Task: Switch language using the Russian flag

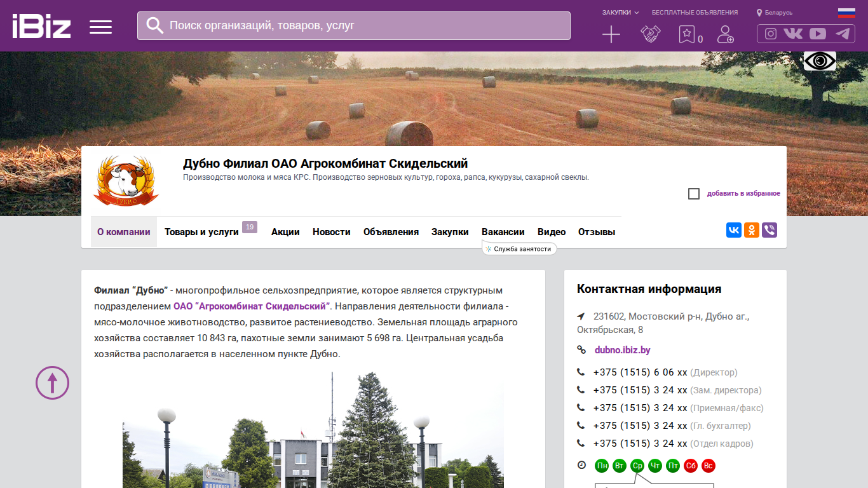Action: [x=846, y=13]
